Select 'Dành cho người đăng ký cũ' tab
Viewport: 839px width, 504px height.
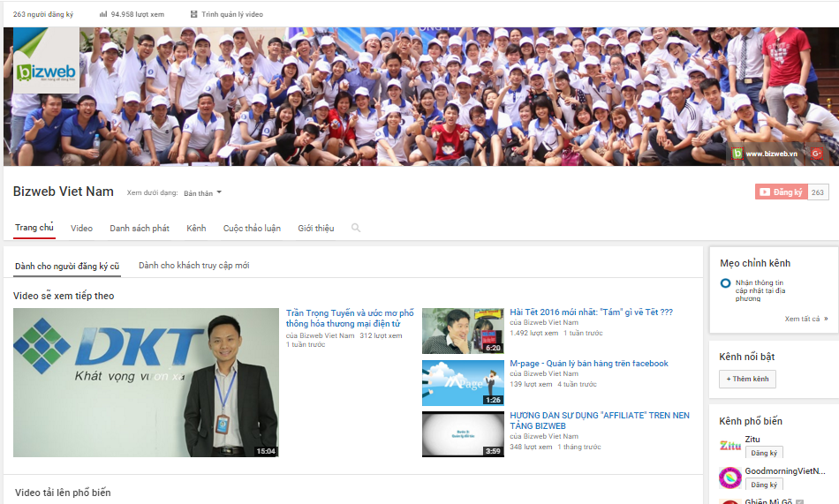pos(67,266)
